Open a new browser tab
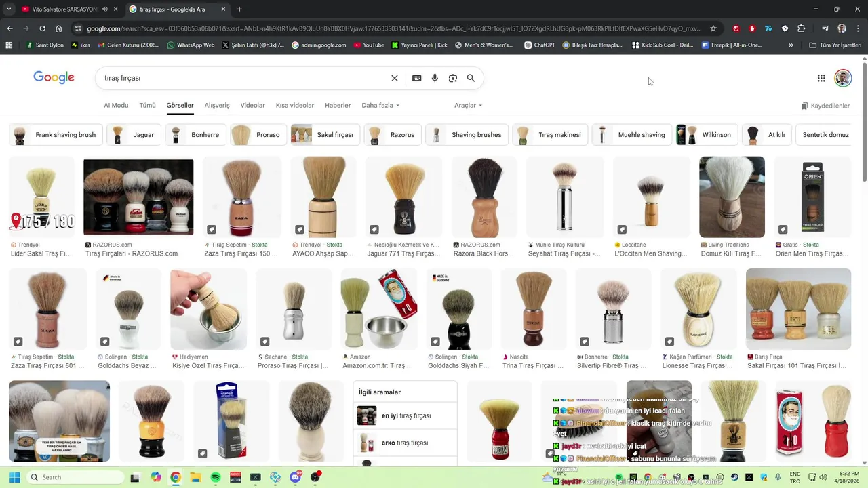 click(239, 9)
